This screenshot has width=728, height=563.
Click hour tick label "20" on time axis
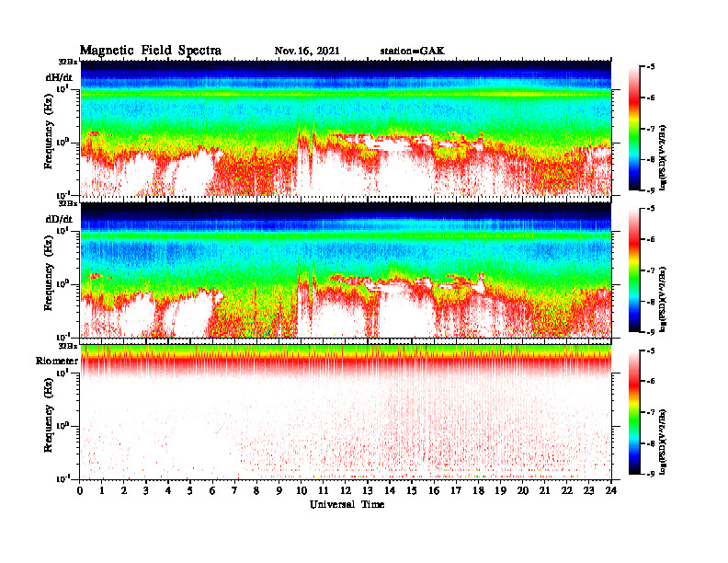coord(522,491)
